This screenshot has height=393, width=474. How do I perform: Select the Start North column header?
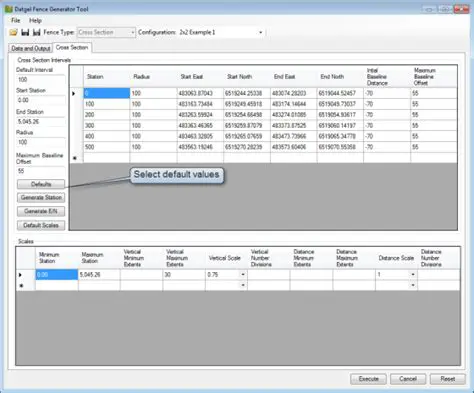pos(247,77)
